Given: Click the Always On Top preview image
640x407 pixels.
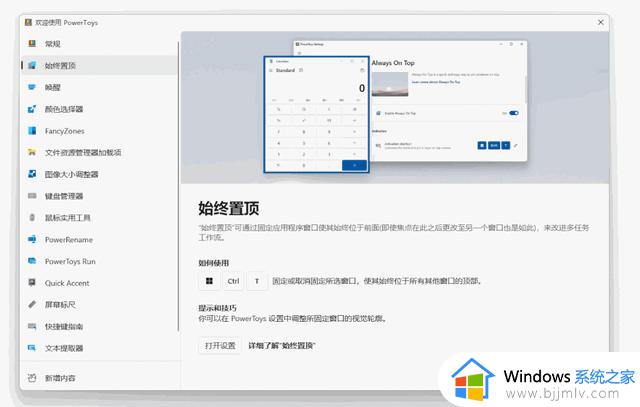Looking at the screenshot, I should 390,85.
